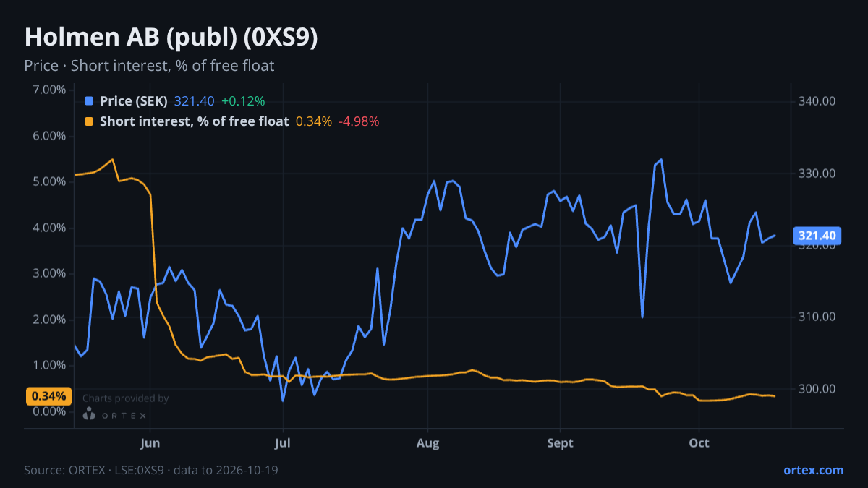Click the ORTEX logo icon
The width and height of the screenshot is (868, 488).
pyautogui.click(x=89, y=414)
